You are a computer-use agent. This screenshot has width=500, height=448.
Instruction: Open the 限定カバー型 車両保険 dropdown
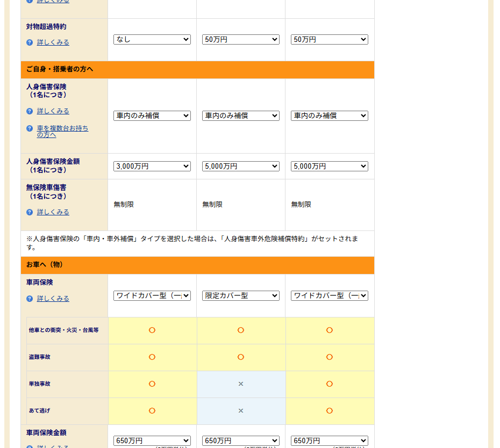pyautogui.click(x=241, y=295)
